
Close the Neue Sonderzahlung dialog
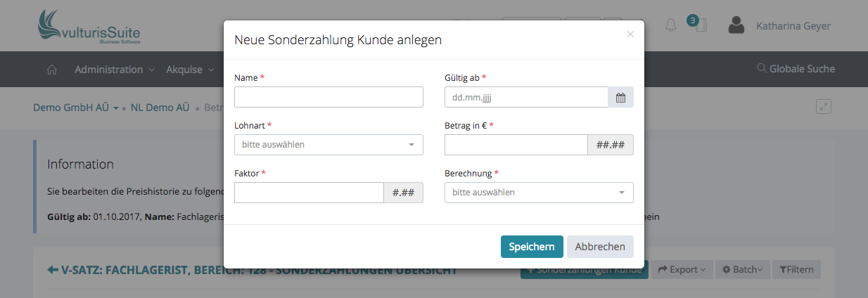630,34
